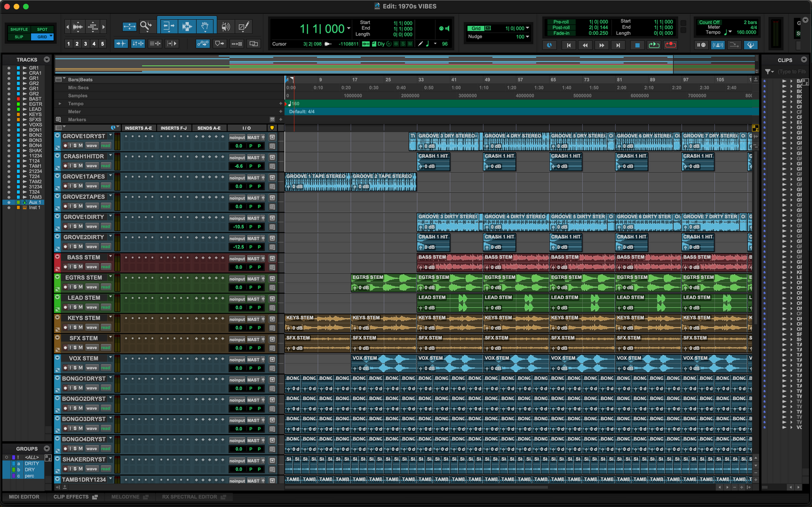Viewport: 812px width, 507px height.
Task: Activate Shuffle edit mode
Action: point(19,29)
